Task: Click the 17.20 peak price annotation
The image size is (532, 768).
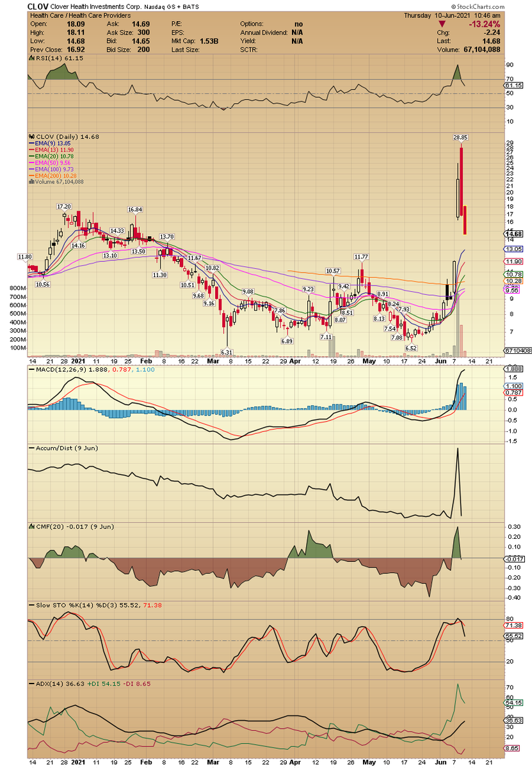Action: pyautogui.click(x=63, y=207)
